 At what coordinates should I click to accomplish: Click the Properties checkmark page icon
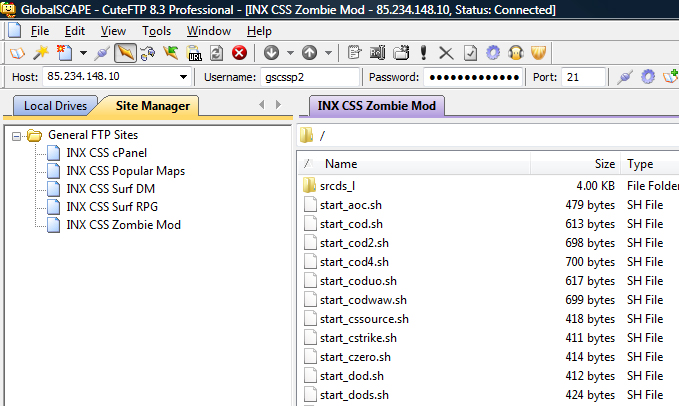pos(470,53)
